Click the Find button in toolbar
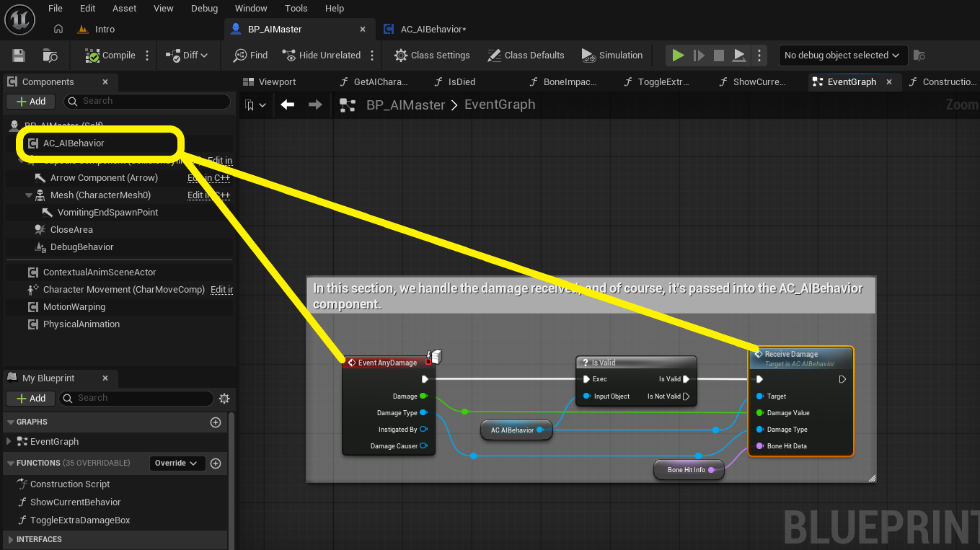Screen dimensions: 980x550 click(250, 56)
